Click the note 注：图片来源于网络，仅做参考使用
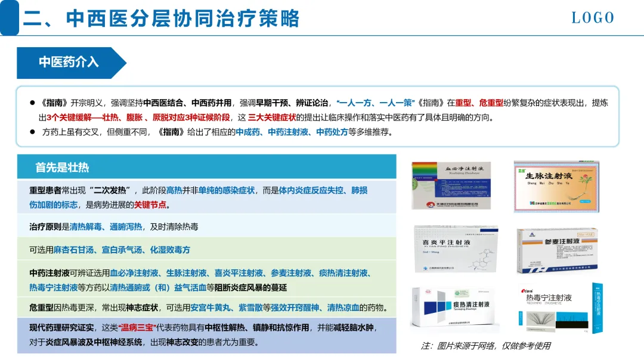Viewport: 644px width, 363px height. tap(485, 346)
